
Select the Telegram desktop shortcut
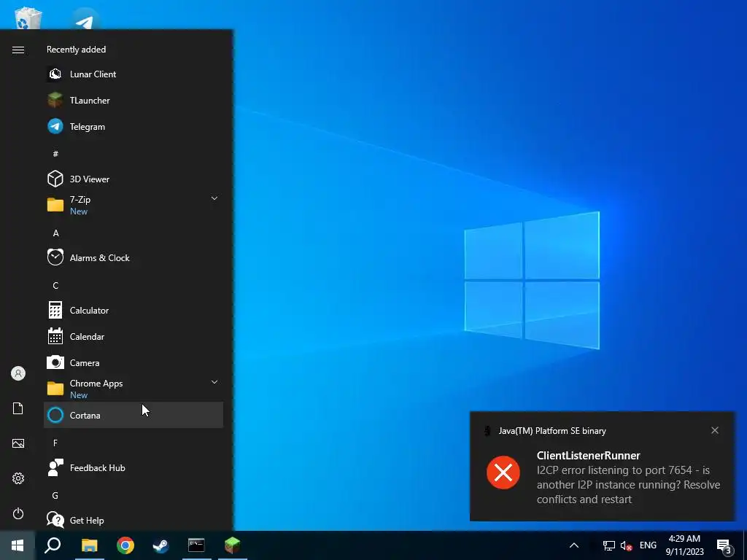pos(85,19)
